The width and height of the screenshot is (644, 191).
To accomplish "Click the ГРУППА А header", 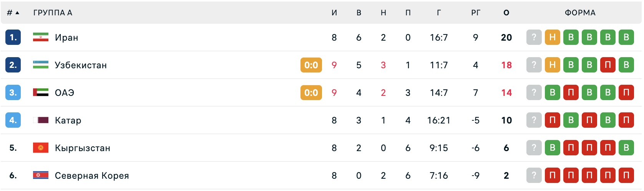I will (53, 13).
